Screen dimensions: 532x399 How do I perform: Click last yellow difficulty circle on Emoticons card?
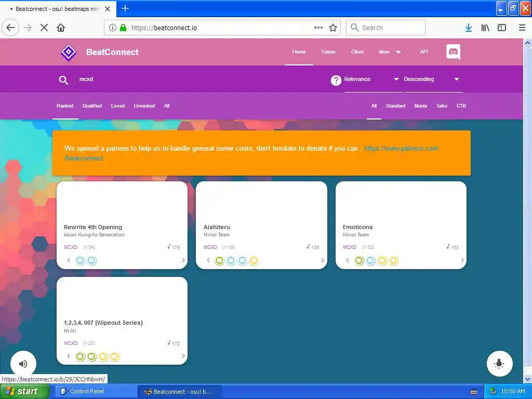pyautogui.click(x=393, y=261)
